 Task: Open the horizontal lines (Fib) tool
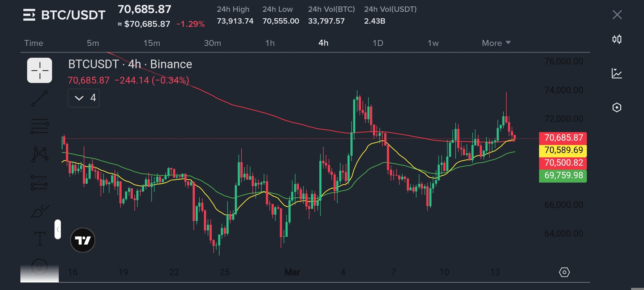click(x=39, y=126)
